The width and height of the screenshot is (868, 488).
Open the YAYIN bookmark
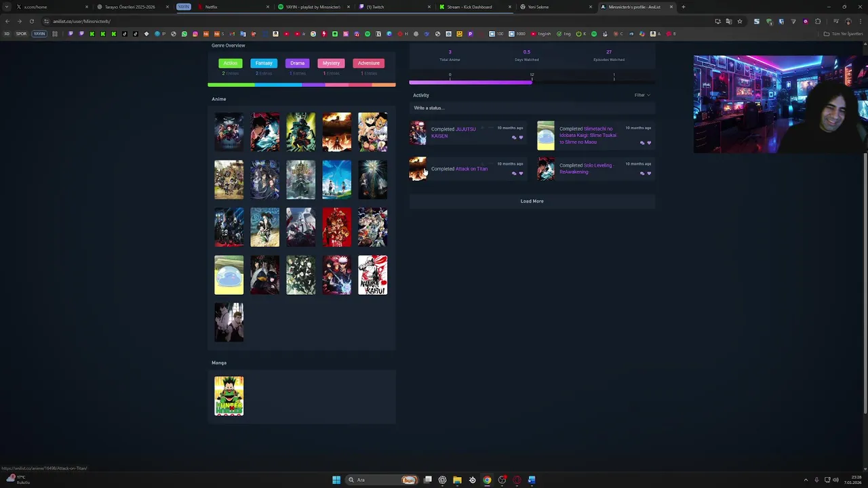[x=39, y=34]
